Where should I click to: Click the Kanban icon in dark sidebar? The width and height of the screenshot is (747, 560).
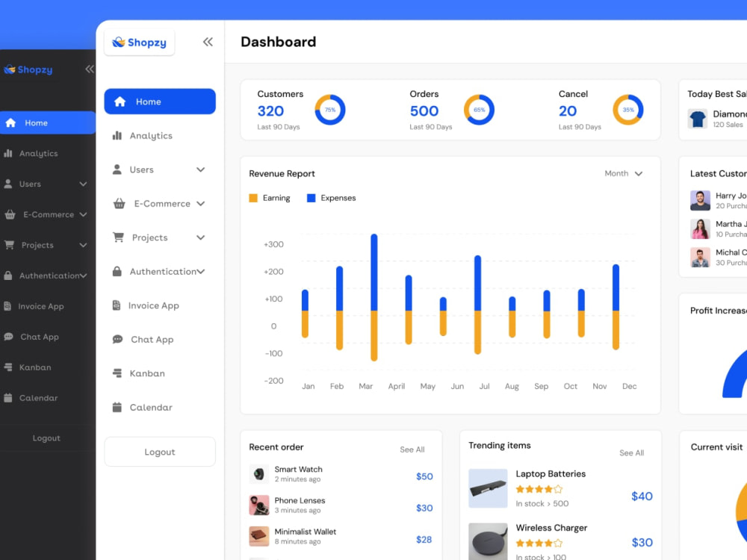point(8,367)
